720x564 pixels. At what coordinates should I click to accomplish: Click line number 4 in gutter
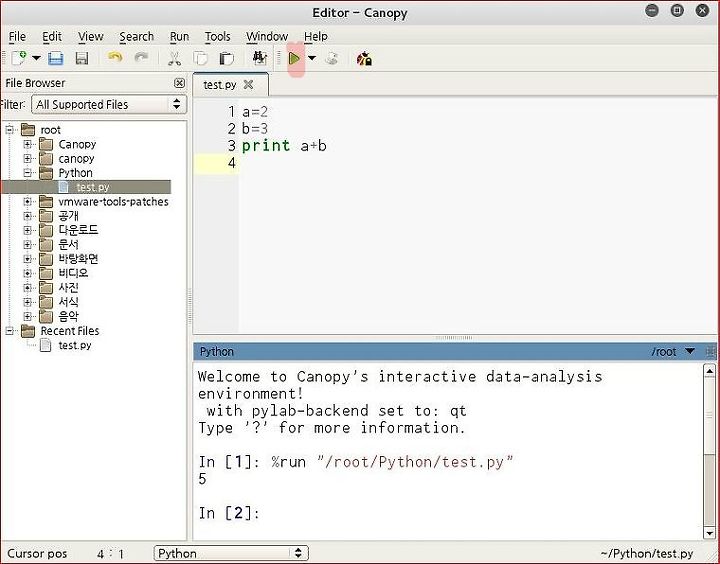232,163
